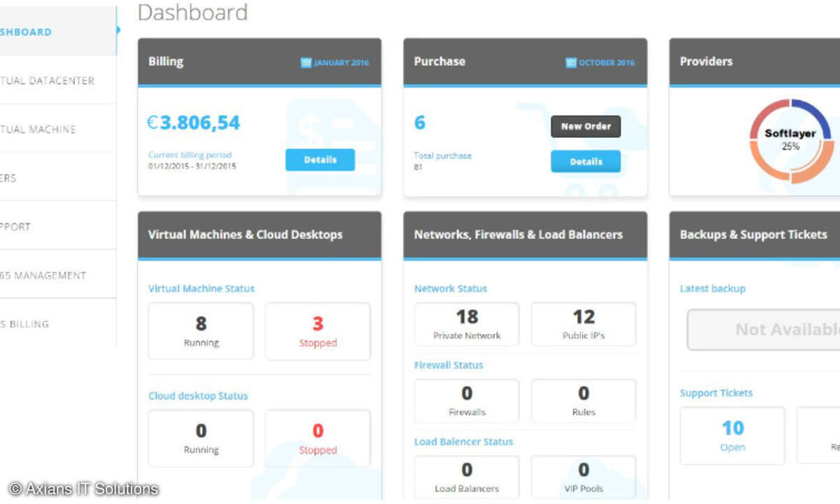Viewport: 840px width, 504px height.
Task: Click the Firewall Status heading
Action: (x=449, y=365)
